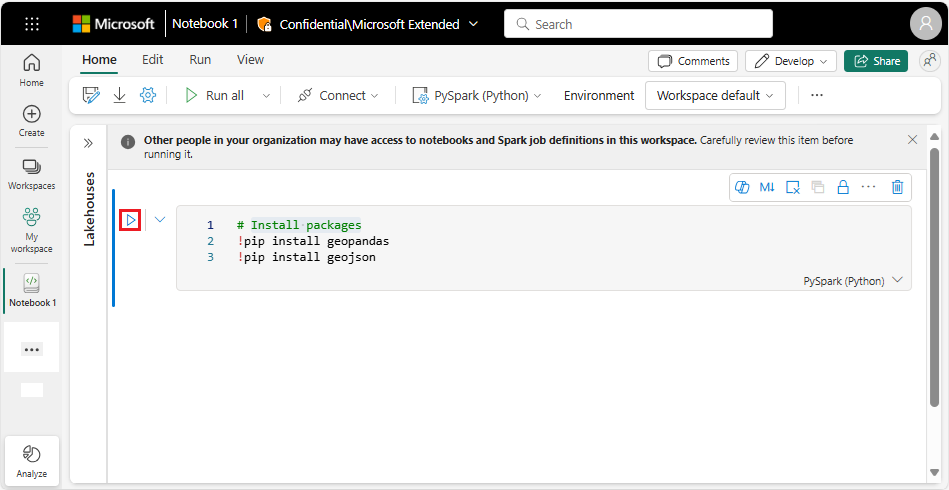949x490 pixels.
Task: Go to Home in the left sidebar
Action: (x=31, y=70)
